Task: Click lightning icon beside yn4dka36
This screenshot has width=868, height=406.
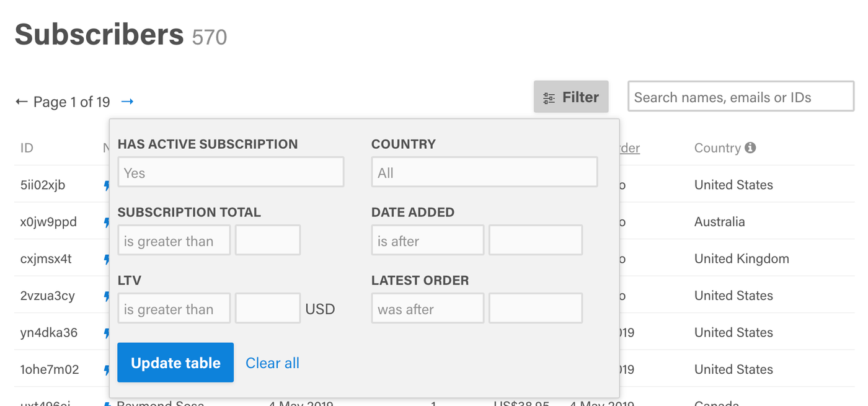Action: (x=106, y=332)
